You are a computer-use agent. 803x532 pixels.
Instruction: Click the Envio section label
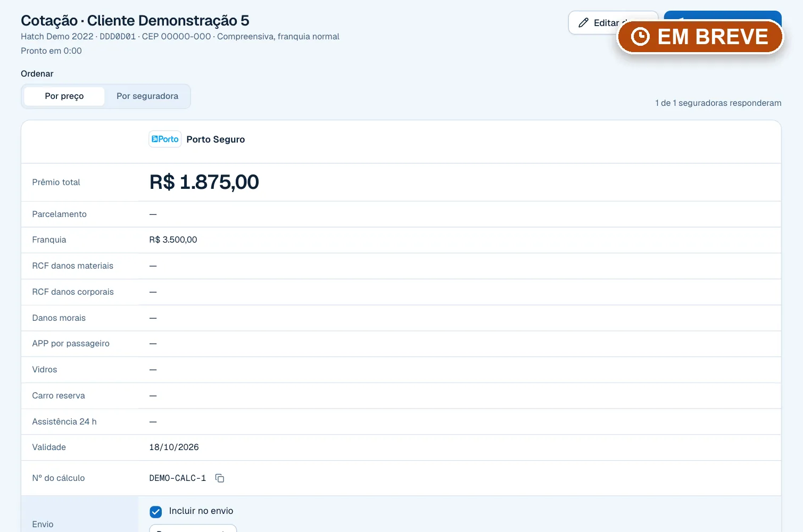43,525
